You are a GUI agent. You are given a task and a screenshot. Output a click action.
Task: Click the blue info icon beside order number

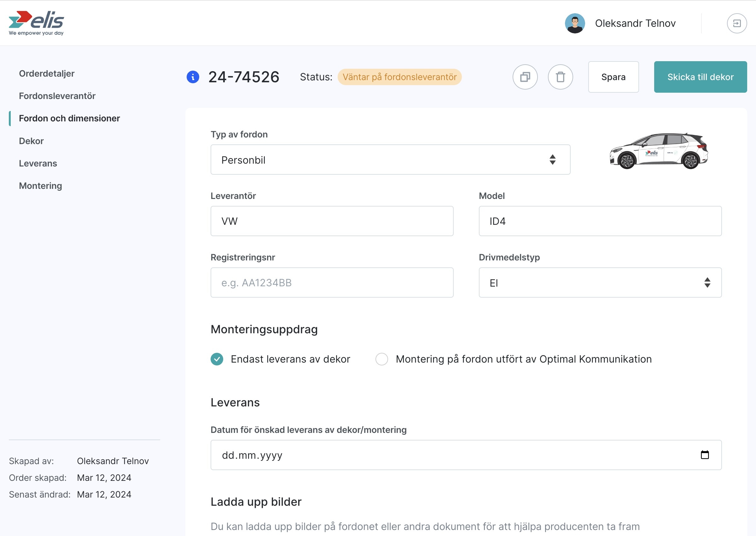[193, 77]
